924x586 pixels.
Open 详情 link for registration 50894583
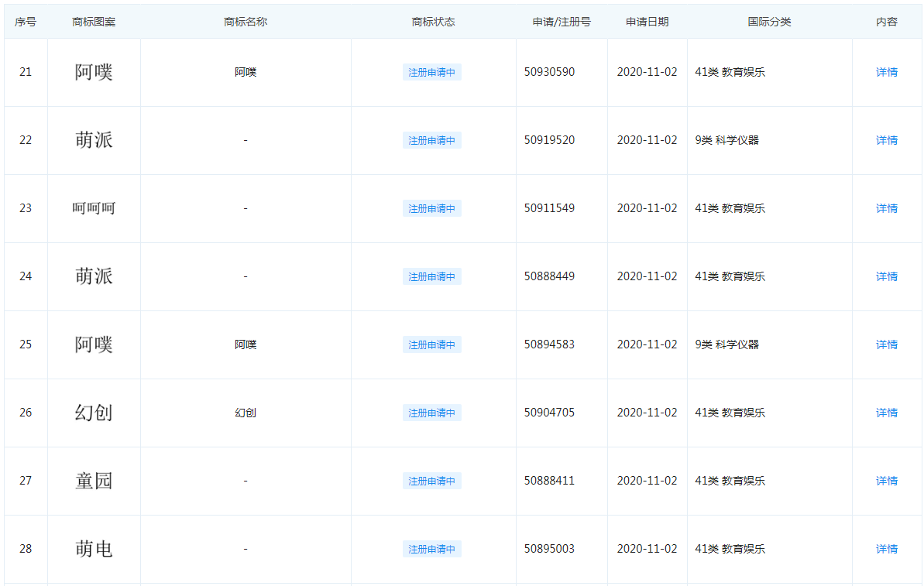(886, 344)
